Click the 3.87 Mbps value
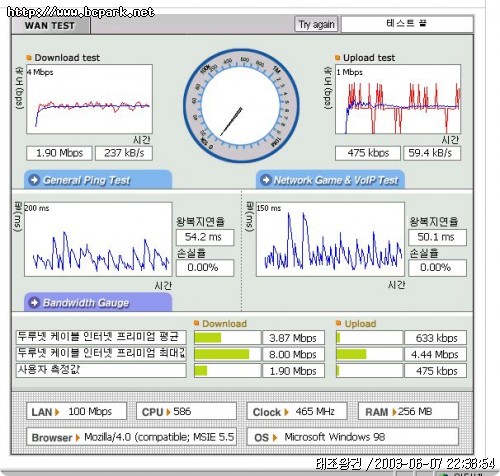This screenshot has height=476, width=500. 294,338
